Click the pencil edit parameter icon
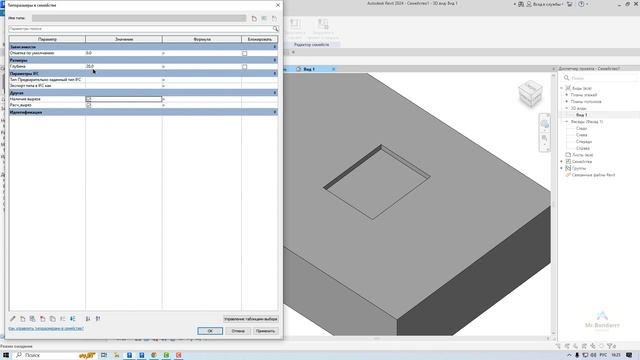 coord(13,319)
